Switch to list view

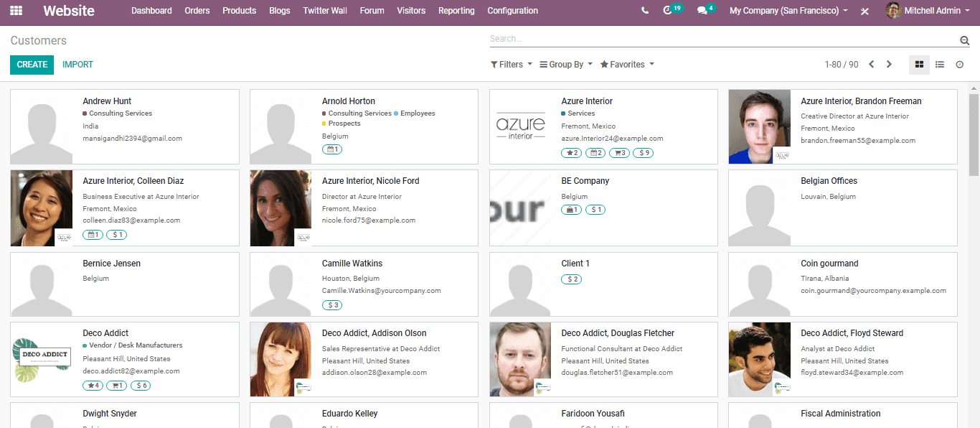940,65
